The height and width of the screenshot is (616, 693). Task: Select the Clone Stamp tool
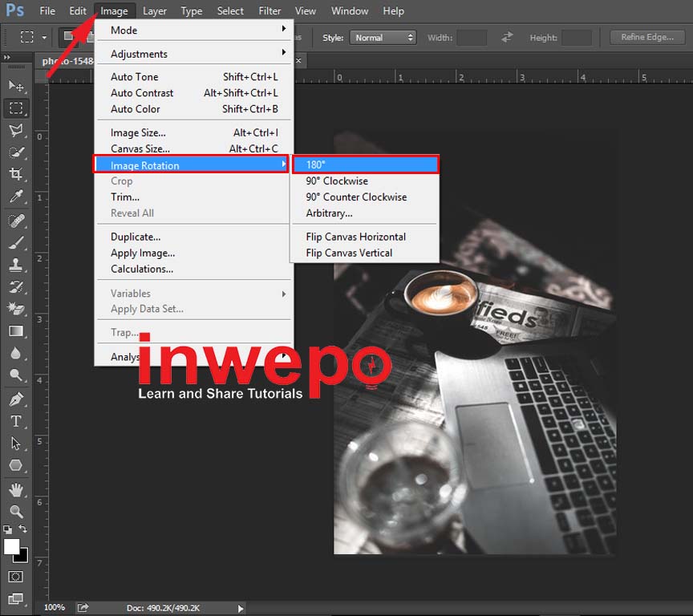(x=16, y=265)
